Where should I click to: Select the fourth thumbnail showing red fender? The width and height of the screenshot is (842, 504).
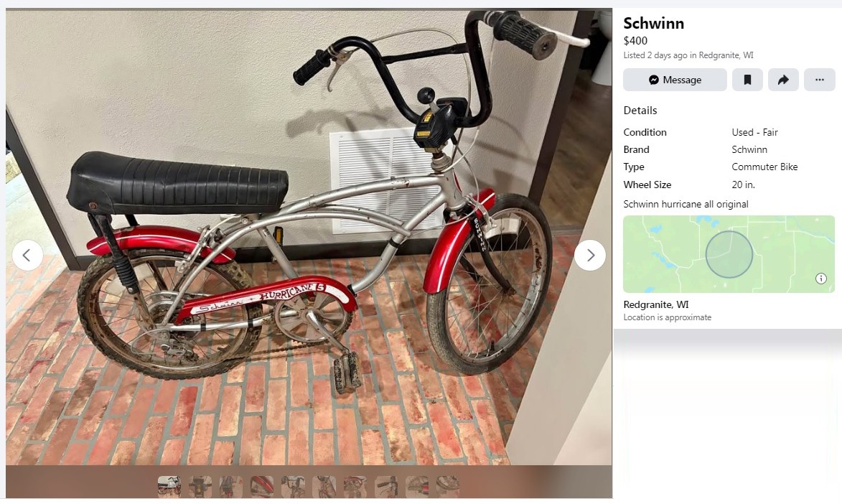click(x=262, y=486)
